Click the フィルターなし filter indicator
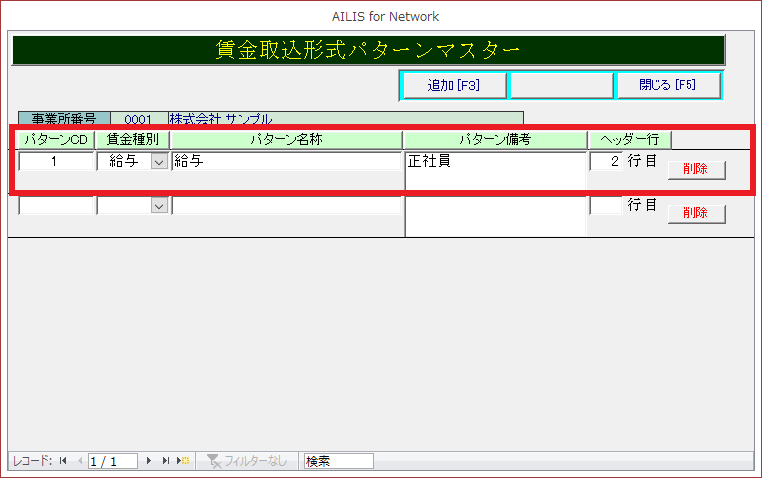Viewport: 762px width, 478px height. point(246,461)
